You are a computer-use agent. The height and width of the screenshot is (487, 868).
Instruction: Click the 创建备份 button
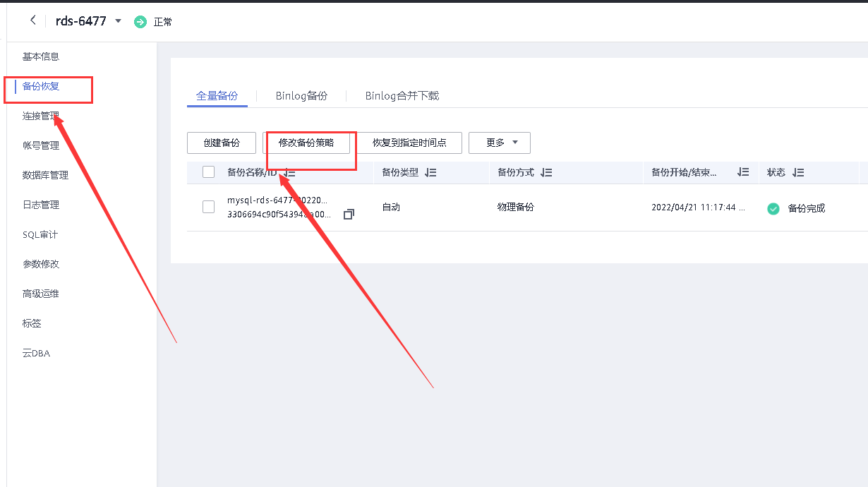[x=222, y=143]
